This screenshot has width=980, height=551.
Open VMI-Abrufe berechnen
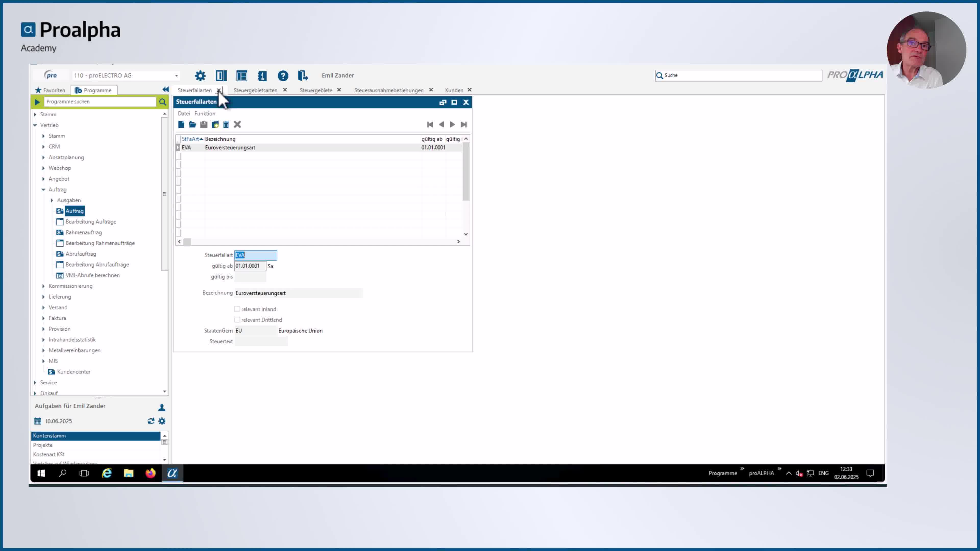[92, 275]
